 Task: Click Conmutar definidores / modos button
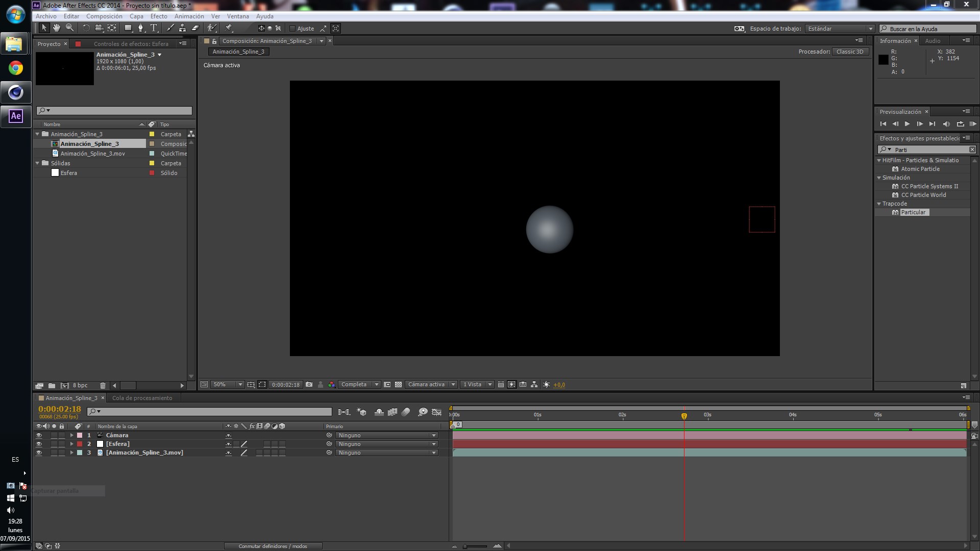[273, 546]
